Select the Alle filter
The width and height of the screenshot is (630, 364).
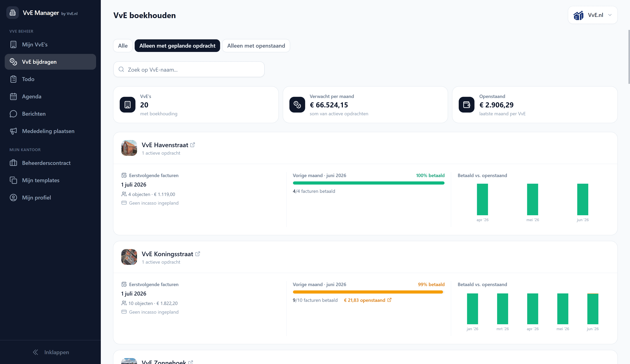click(x=123, y=46)
